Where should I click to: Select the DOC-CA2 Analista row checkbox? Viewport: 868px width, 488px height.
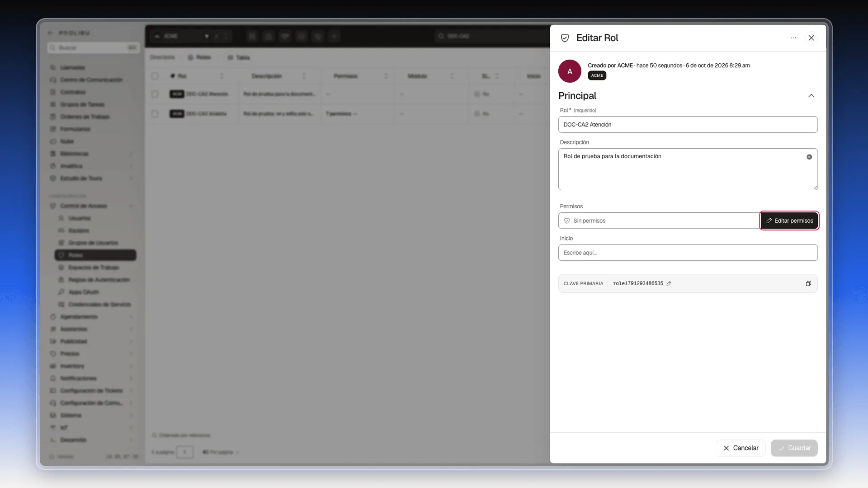155,113
